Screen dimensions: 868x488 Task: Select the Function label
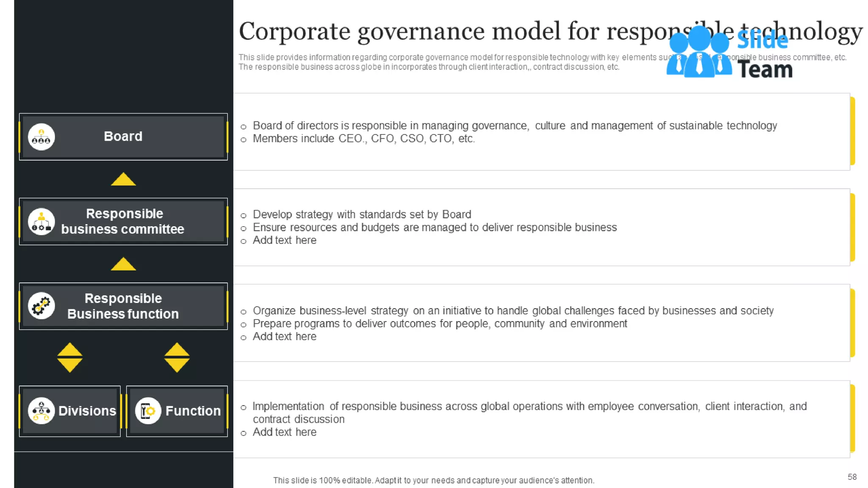[x=193, y=411]
